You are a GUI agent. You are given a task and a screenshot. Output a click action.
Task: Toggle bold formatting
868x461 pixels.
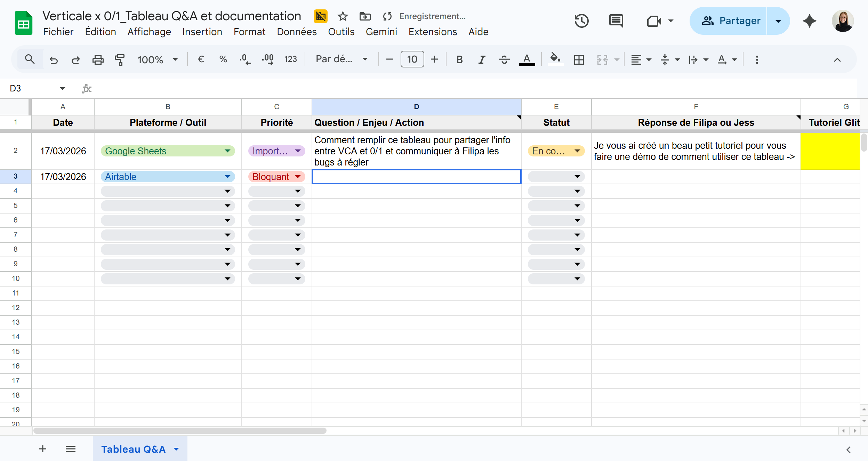coord(459,59)
